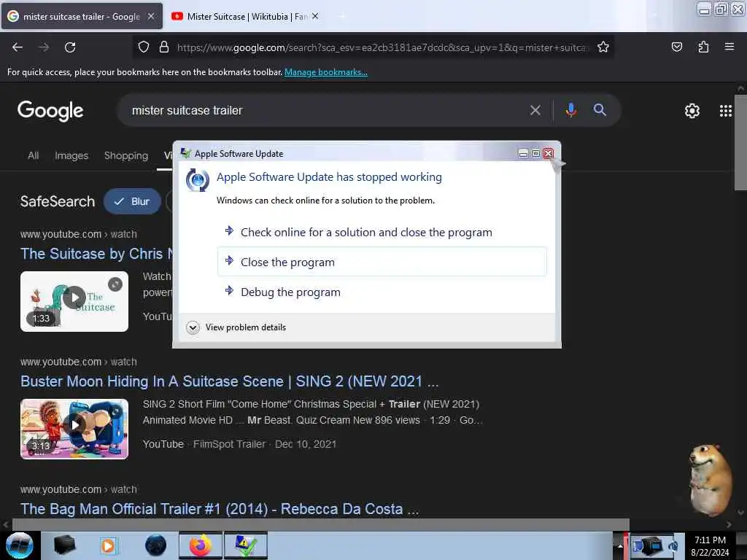
Task: Open the All search results tab
Action: click(x=34, y=156)
